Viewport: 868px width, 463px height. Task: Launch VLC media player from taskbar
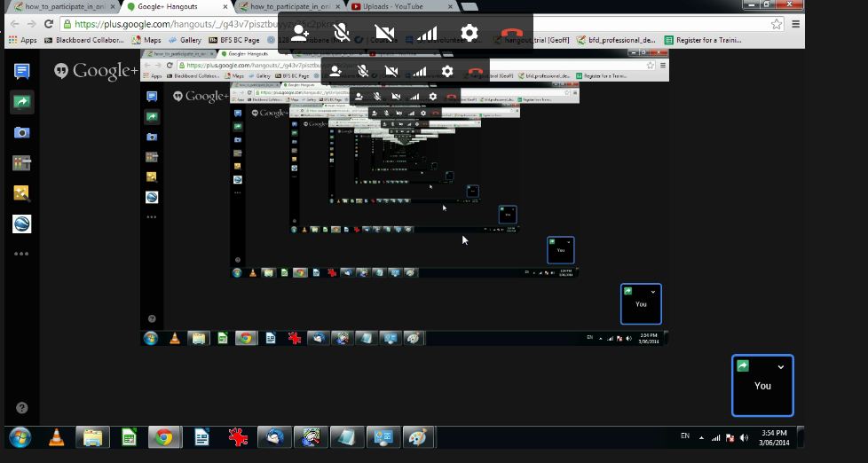click(56, 437)
